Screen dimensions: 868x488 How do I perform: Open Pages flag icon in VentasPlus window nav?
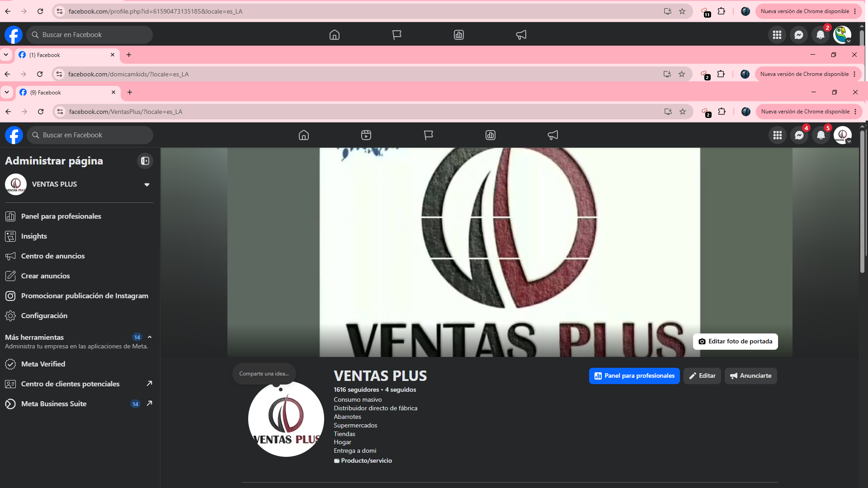(429, 135)
